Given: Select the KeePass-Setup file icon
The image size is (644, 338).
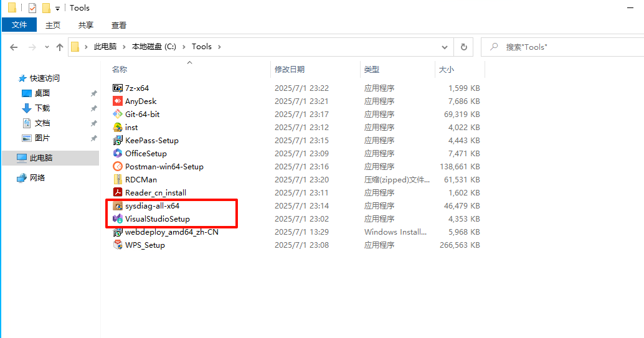Looking at the screenshot, I should pyautogui.click(x=118, y=141).
